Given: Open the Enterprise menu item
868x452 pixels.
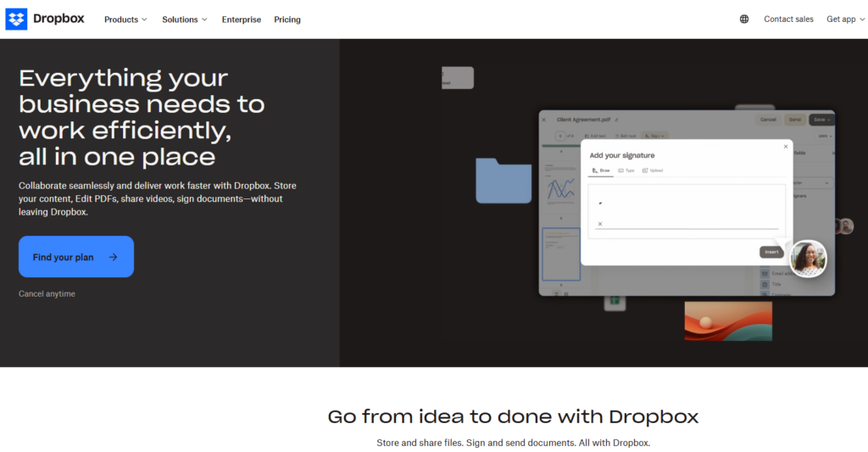Looking at the screenshot, I should pos(242,20).
